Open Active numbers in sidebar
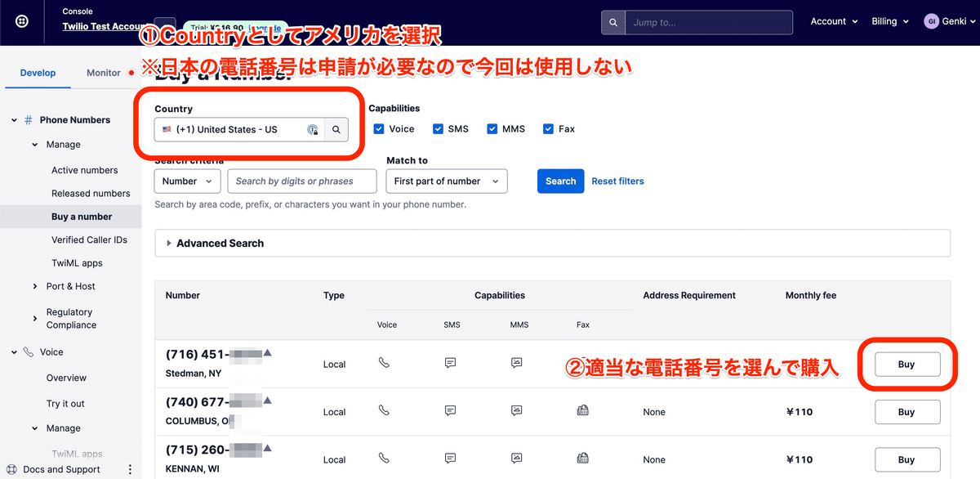Screen dimensions: 980x479 tap(84, 170)
